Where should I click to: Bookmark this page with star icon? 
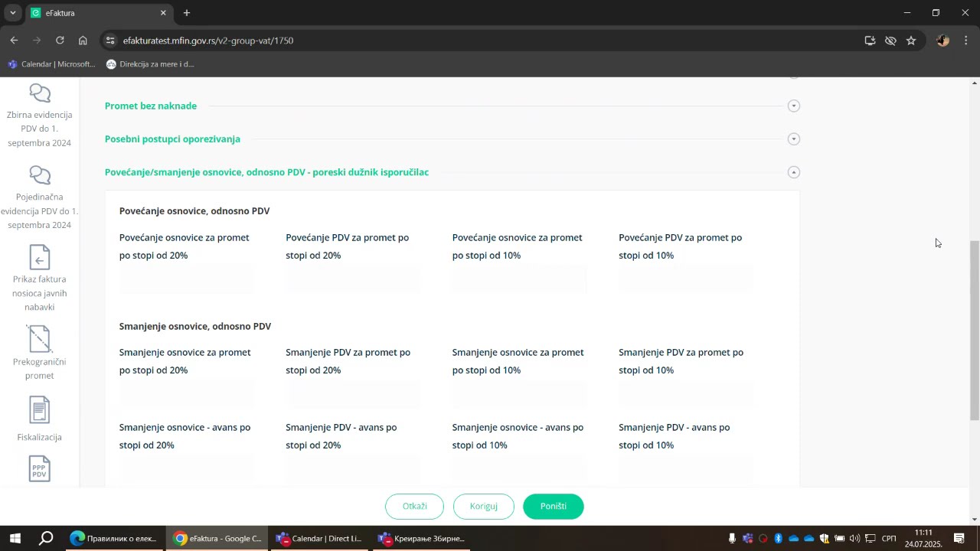pos(911,41)
